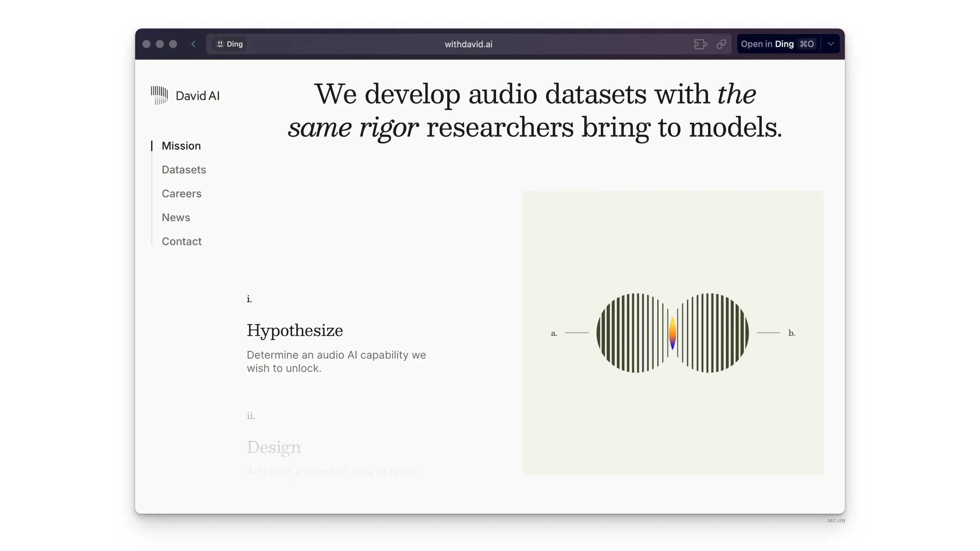The height and width of the screenshot is (551, 980).
Task: Select the faded Design step heading
Action: point(274,447)
